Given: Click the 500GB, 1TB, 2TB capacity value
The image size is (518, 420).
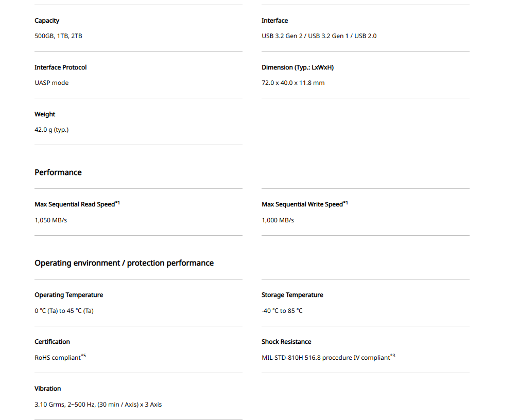Looking at the screenshot, I should tap(58, 36).
